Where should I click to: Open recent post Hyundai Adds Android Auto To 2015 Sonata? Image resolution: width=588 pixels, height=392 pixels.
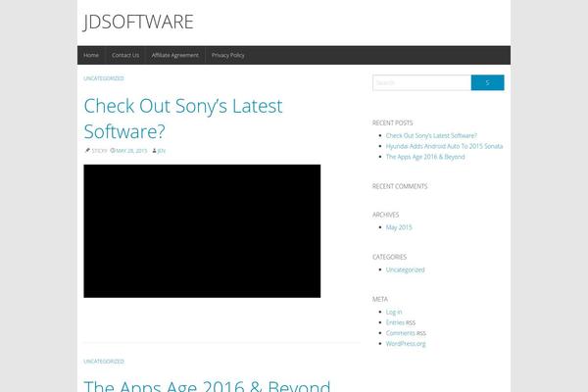(444, 146)
